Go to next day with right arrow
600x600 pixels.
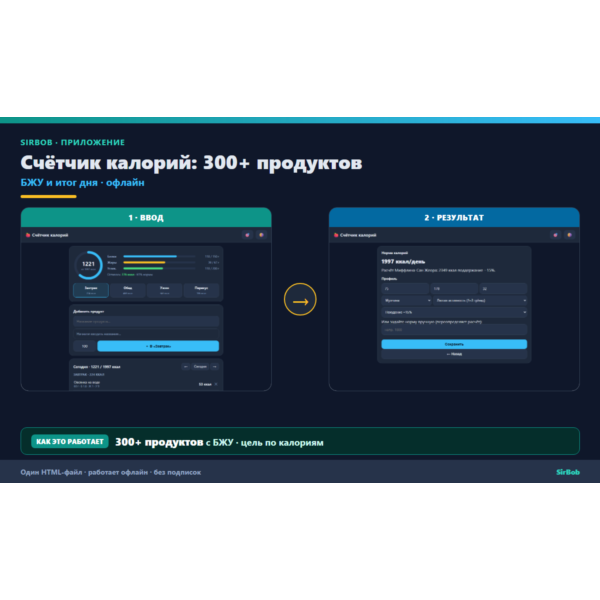coord(215,367)
